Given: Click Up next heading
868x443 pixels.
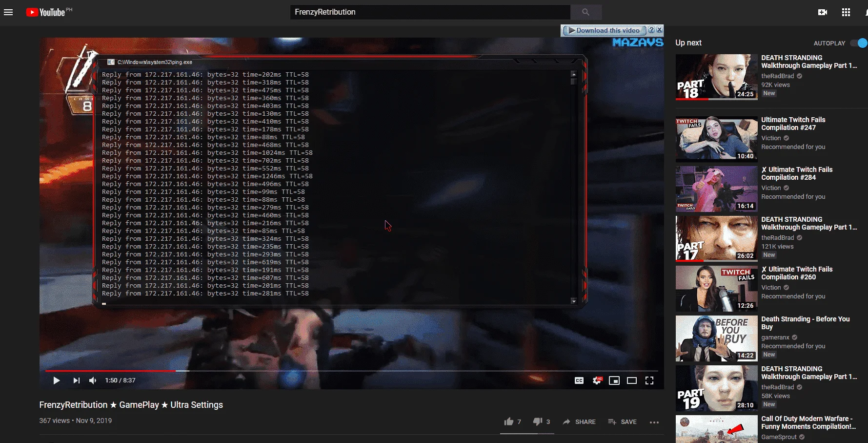Looking at the screenshot, I should tap(688, 43).
